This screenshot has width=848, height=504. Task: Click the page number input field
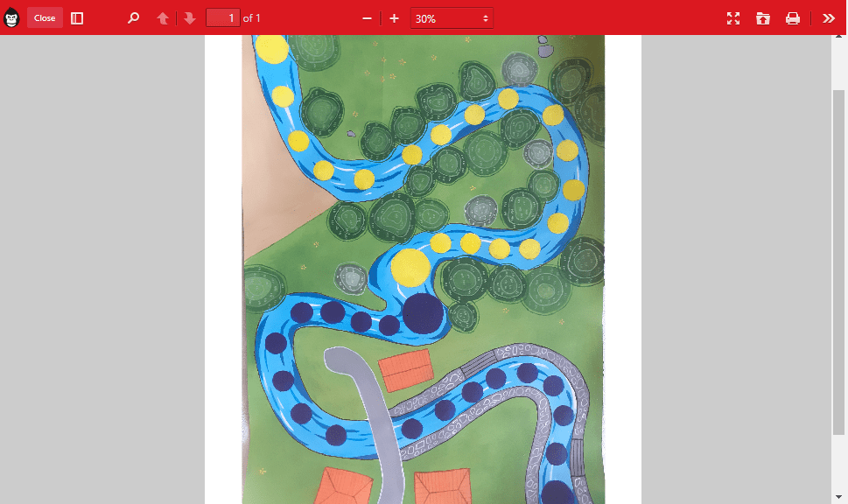tap(222, 17)
